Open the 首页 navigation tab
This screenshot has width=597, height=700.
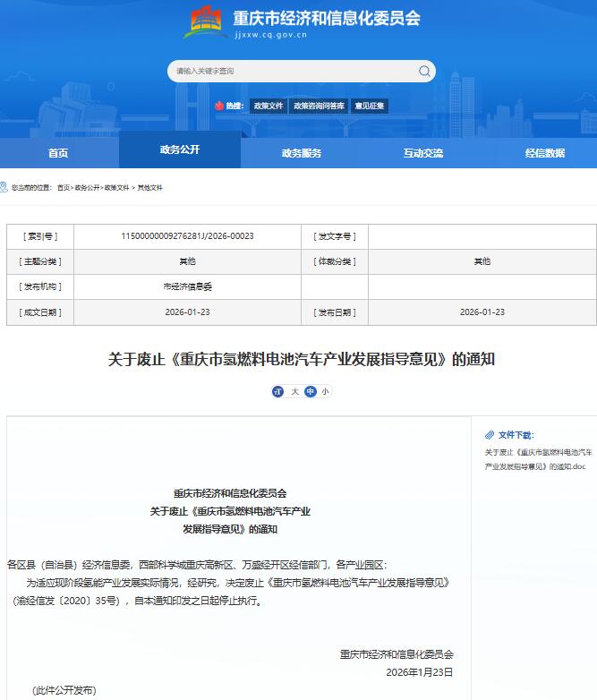coord(58,153)
